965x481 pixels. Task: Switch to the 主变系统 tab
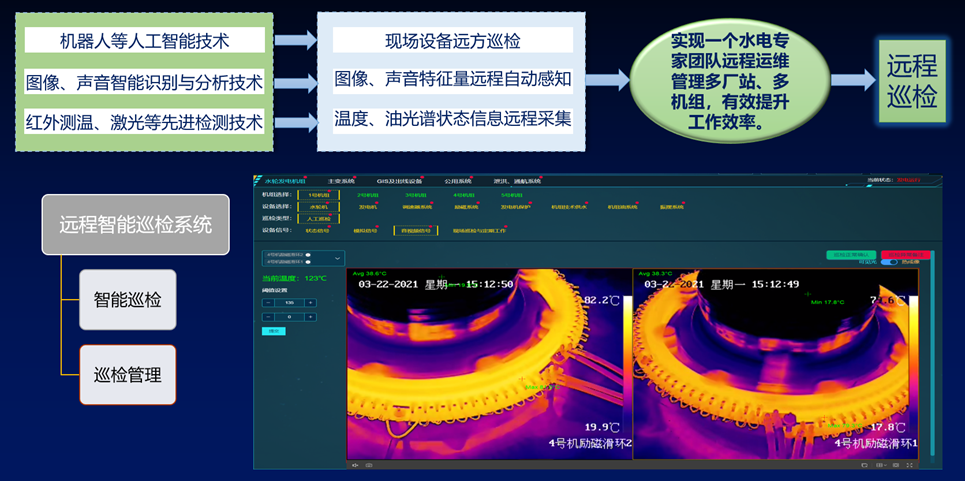tap(341, 181)
